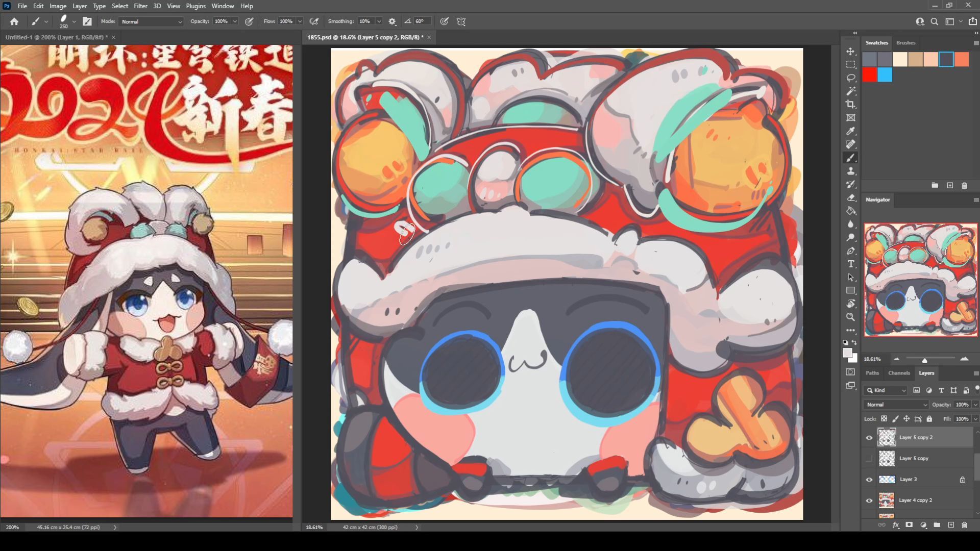Delete layer with Layers trash icon

pos(964,524)
